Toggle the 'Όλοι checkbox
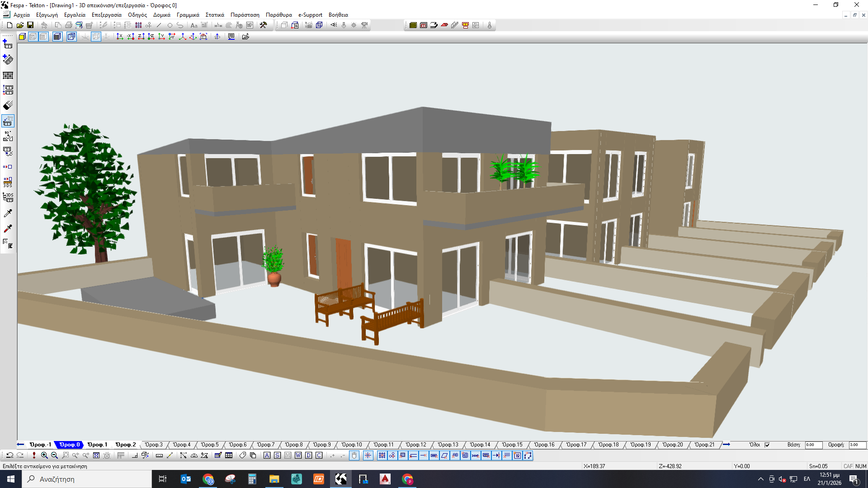The width and height of the screenshot is (868, 488). pyautogui.click(x=767, y=445)
